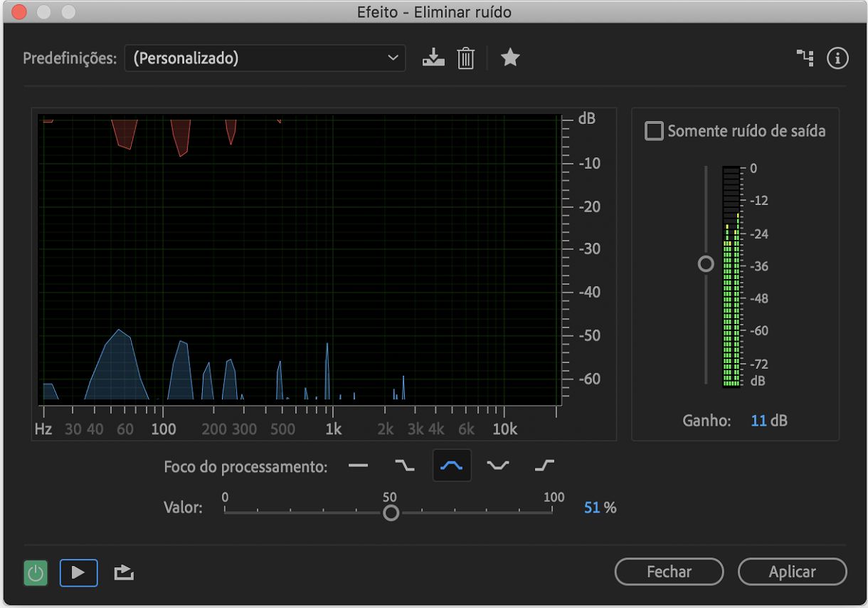Open the Predefinições dropdown
The width and height of the screenshot is (868, 608).
click(265, 58)
